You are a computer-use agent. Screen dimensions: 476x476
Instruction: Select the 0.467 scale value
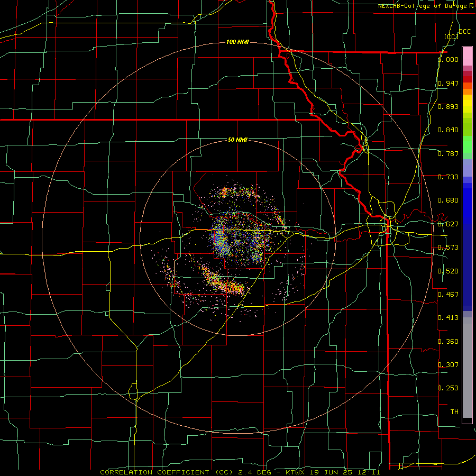click(448, 295)
